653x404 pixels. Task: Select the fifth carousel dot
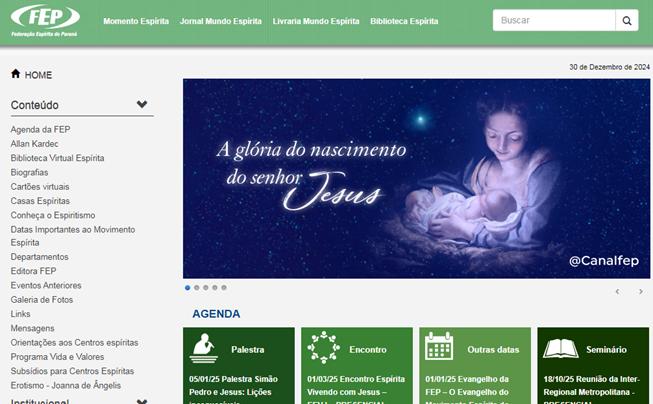point(224,287)
